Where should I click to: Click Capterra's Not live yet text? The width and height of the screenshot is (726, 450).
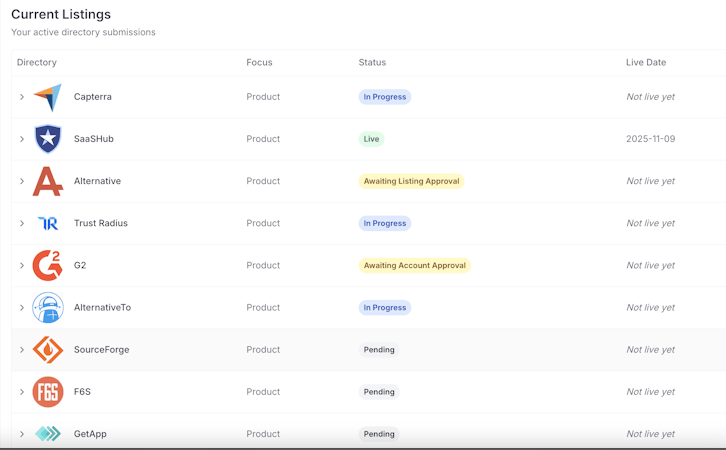651,97
